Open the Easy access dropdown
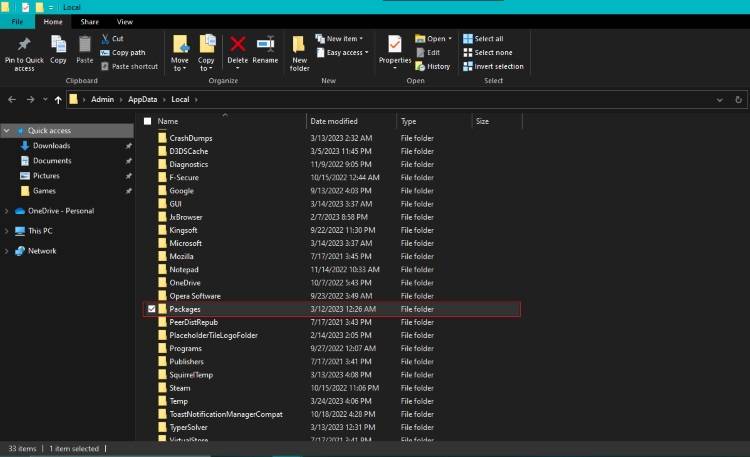This screenshot has width=750, height=457. pos(342,53)
